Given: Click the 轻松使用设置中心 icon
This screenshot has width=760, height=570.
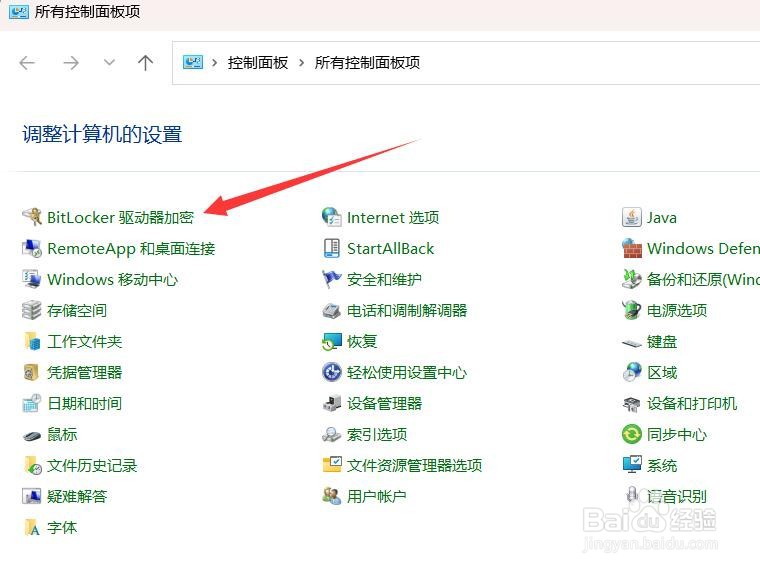Looking at the screenshot, I should tap(332, 372).
